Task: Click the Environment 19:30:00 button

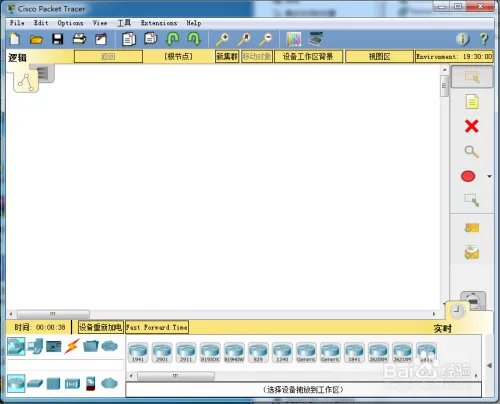Action: point(454,56)
